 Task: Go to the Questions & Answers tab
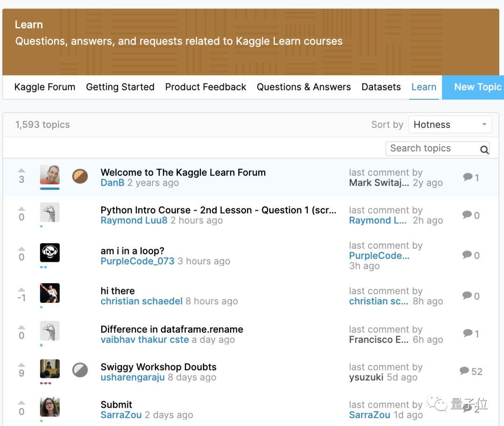point(304,87)
